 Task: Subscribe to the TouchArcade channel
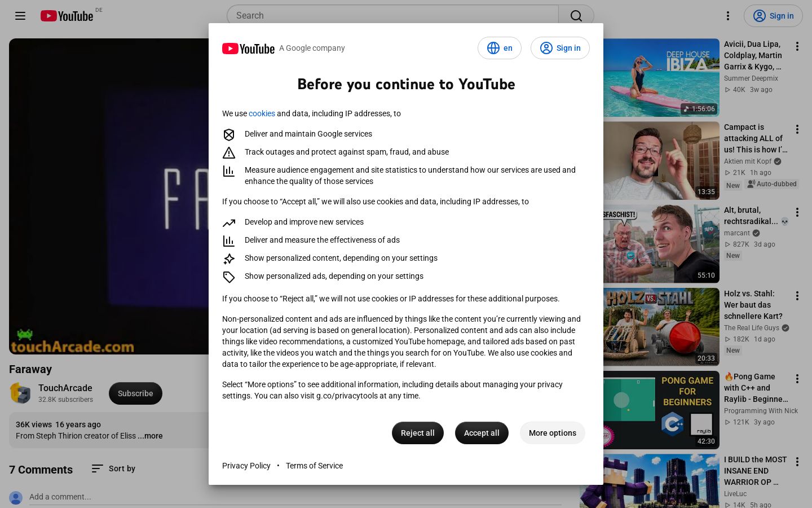pos(135,393)
